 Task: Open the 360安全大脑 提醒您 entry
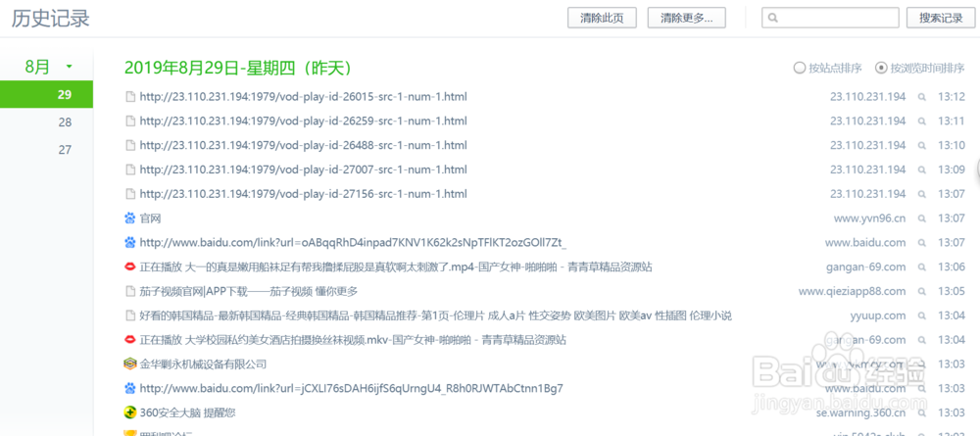[x=187, y=412]
